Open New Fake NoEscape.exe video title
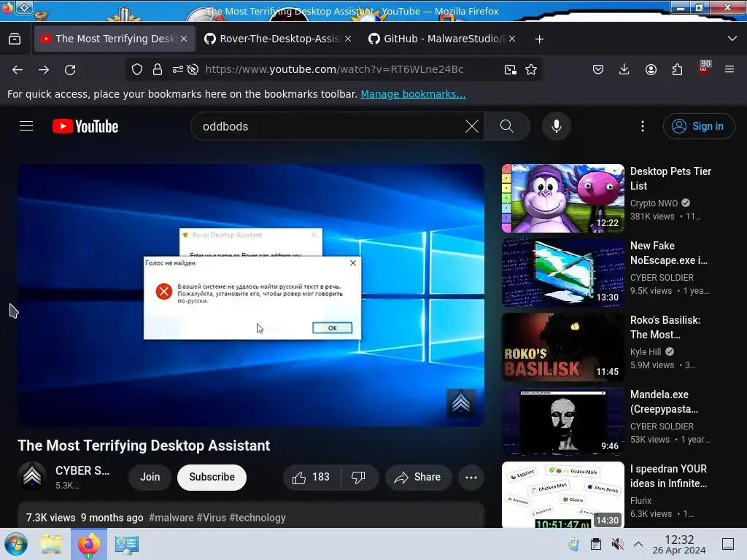The image size is (747, 560). point(669,253)
